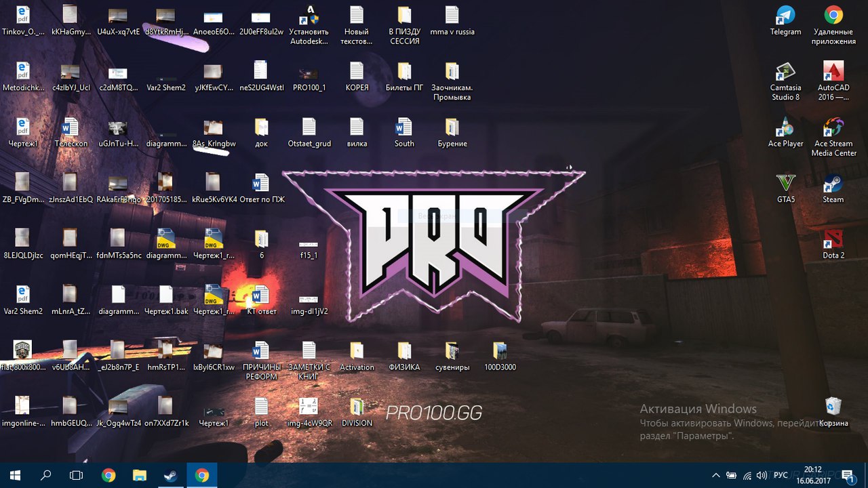This screenshot has width=868, height=488.
Task: Select the f15_1 image file
Action: tap(309, 249)
